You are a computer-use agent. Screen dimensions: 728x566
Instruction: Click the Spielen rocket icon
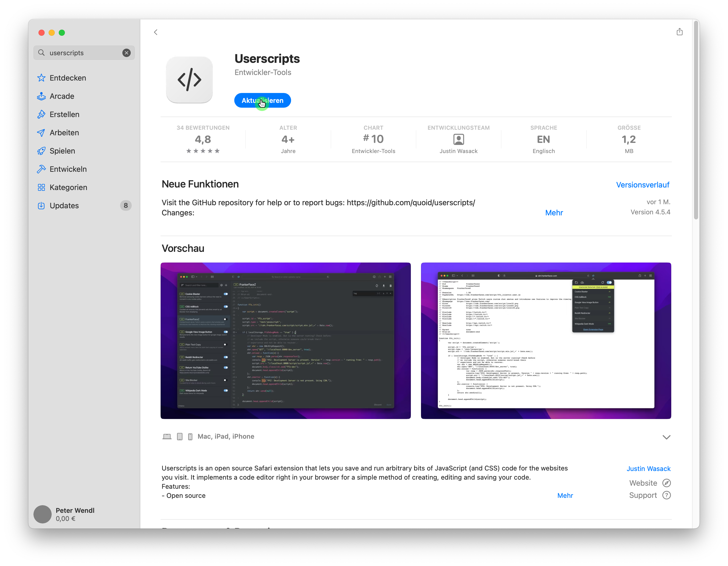click(x=41, y=151)
